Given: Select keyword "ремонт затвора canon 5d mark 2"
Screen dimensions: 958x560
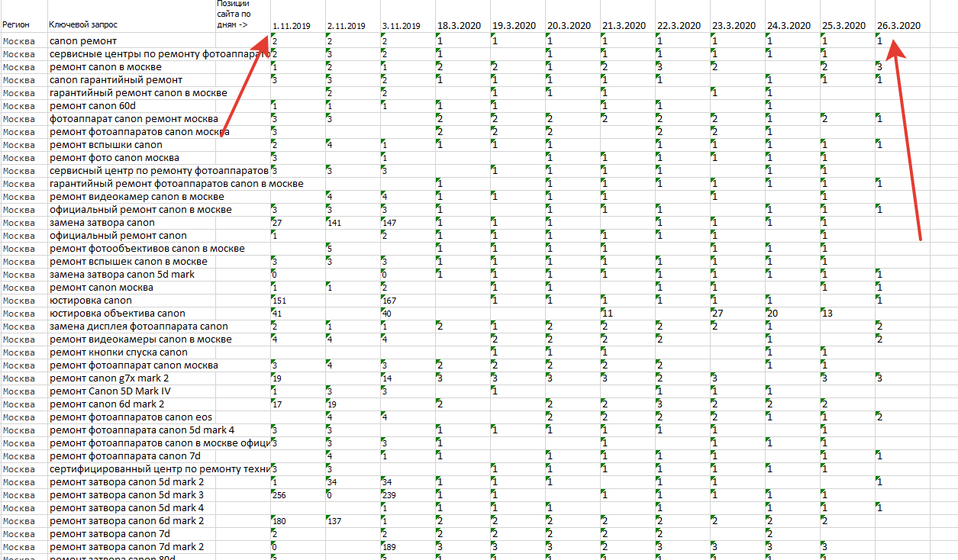Looking at the screenshot, I should pyautogui.click(x=127, y=481).
